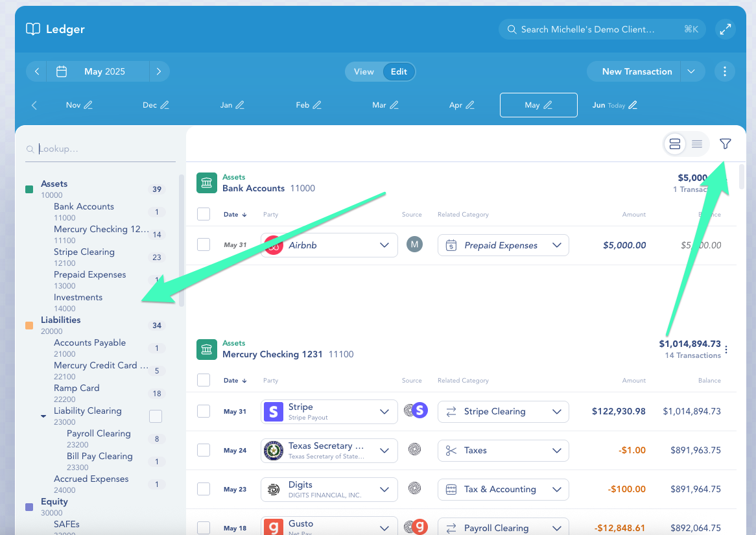The width and height of the screenshot is (756, 535).
Task: Tick the Liability Clearing sidebar checkbox
Action: coord(156,416)
